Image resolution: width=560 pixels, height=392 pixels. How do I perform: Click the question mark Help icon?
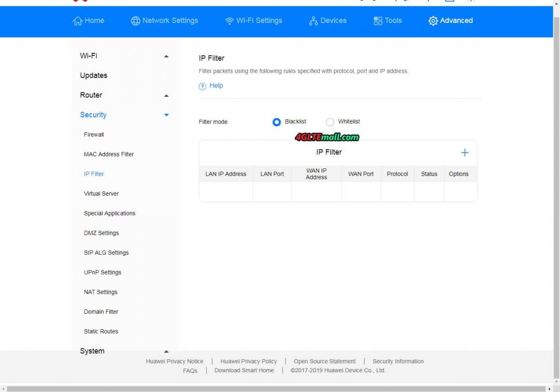click(x=202, y=86)
